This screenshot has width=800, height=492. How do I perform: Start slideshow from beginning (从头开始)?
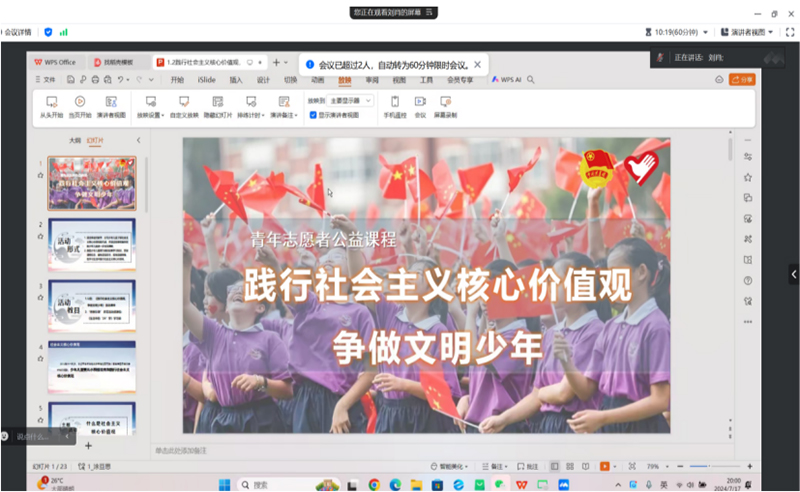[x=51, y=107]
